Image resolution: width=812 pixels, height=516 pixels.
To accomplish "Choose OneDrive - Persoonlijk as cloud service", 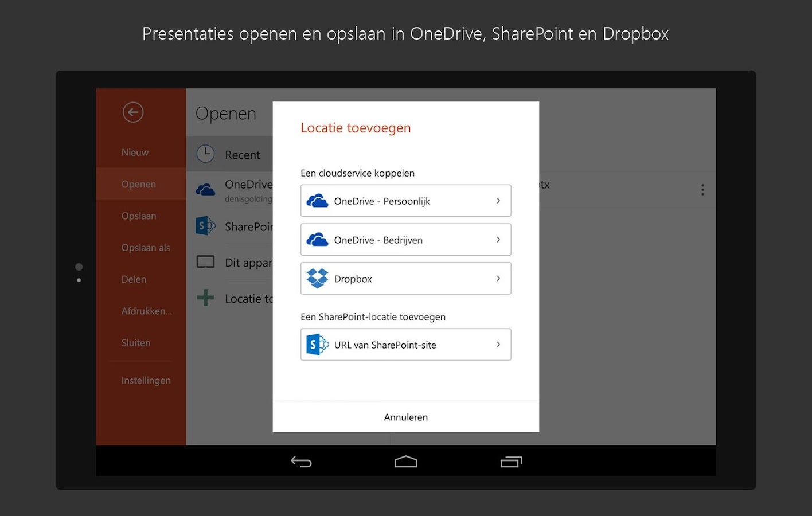I will coord(405,201).
